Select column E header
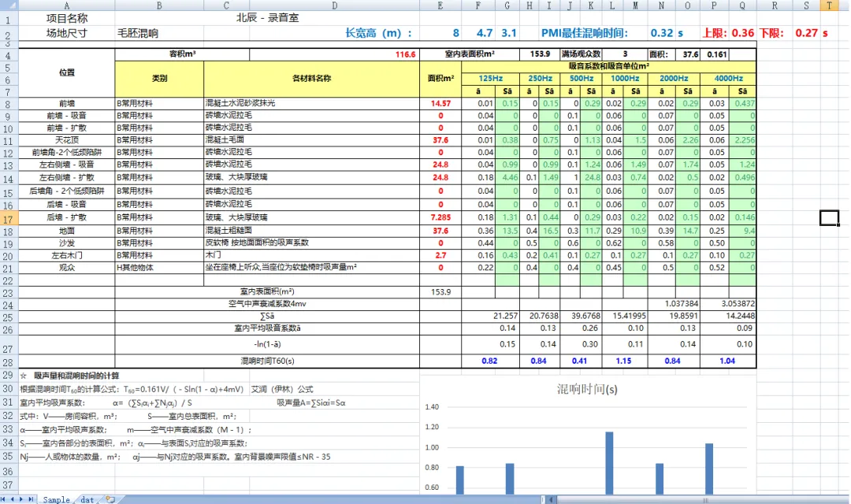 pyautogui.click(x=440, y=6)
